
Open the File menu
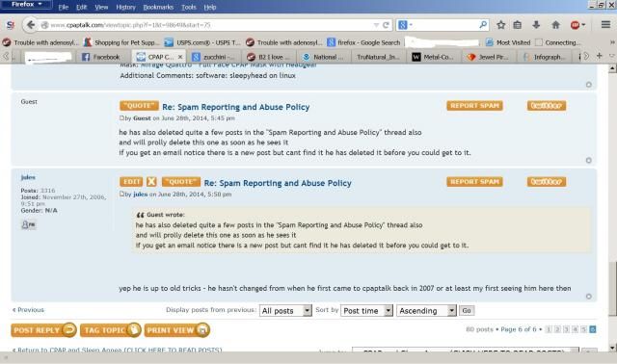coord(64,7)
